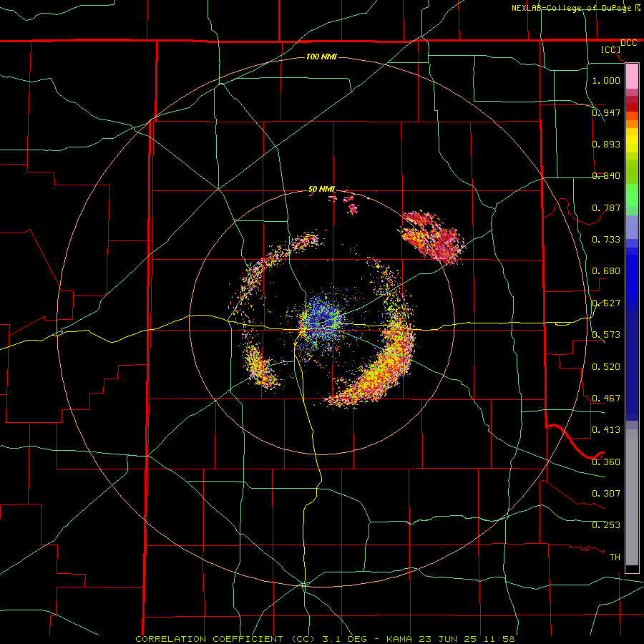644x644 pixels.
Task: Select the 0.307 scale value
Action: coord(606,493)
